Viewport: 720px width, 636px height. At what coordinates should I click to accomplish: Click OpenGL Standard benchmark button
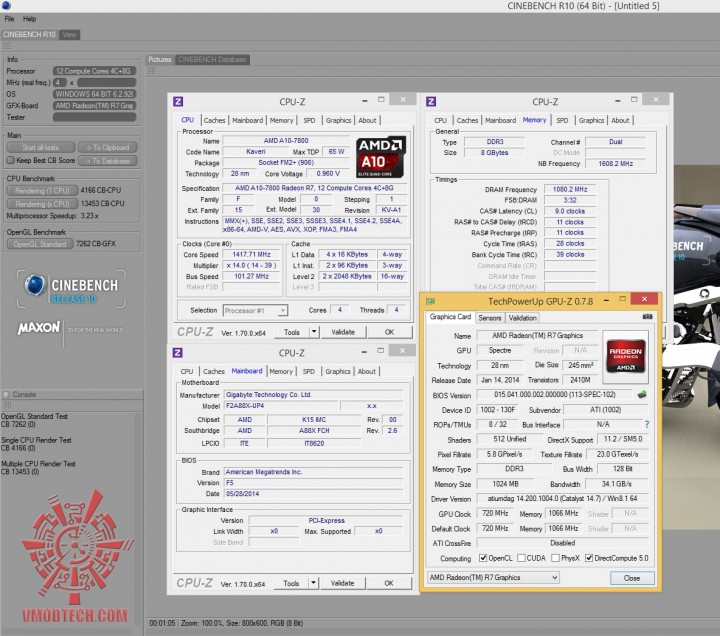[x=40, y=244]
